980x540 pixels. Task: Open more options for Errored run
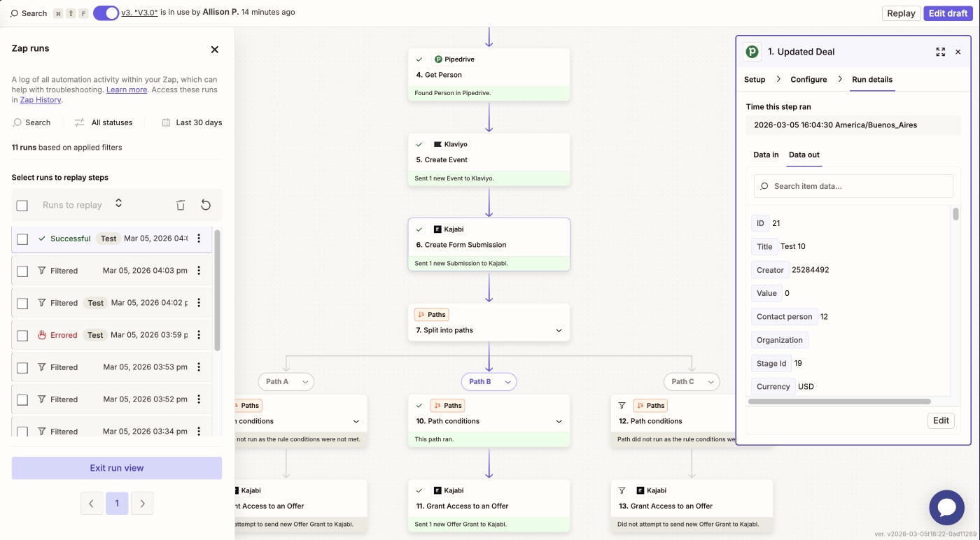(199, 335)
